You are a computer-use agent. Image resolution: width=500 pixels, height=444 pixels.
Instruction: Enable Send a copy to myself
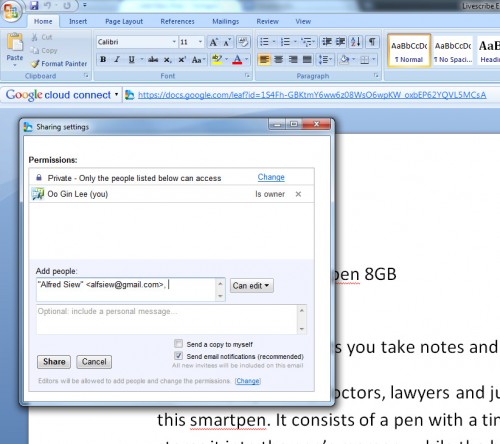click(178, 343)
